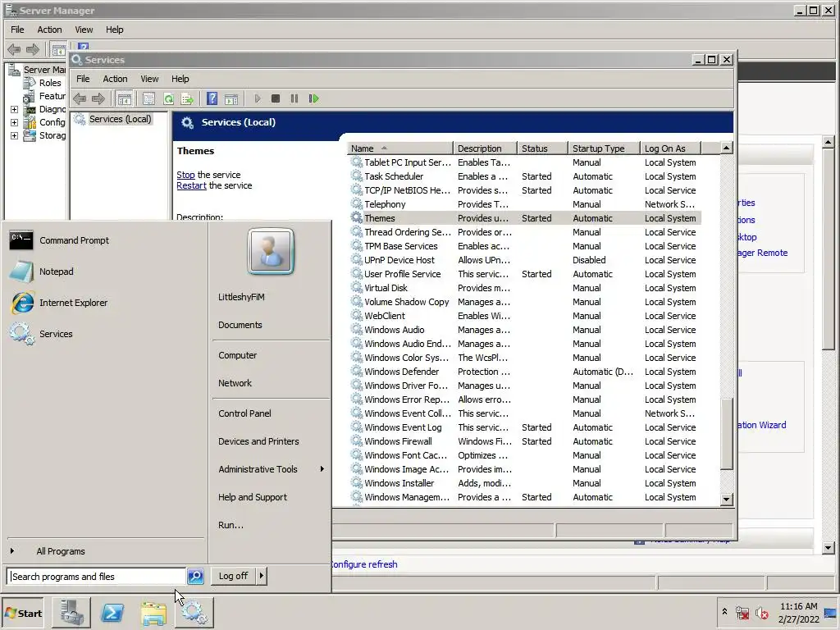The width and height of the screenshot is (840, 630).
Task: Click the Pause Service button
Action: [x=294, y=98]
